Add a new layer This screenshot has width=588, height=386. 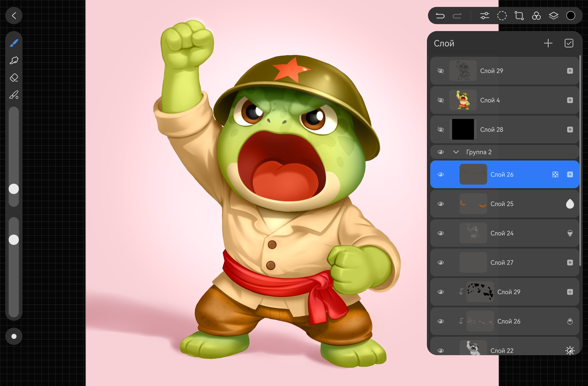point(548,43)
